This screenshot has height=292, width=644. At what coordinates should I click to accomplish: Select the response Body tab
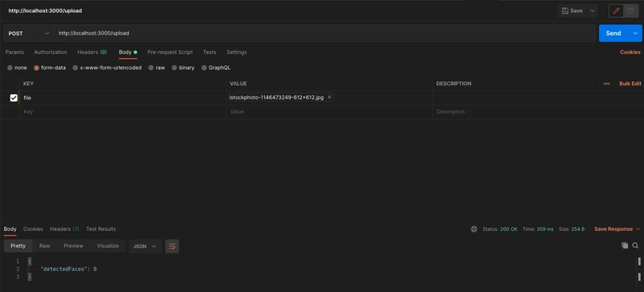[x=10, y=228]
